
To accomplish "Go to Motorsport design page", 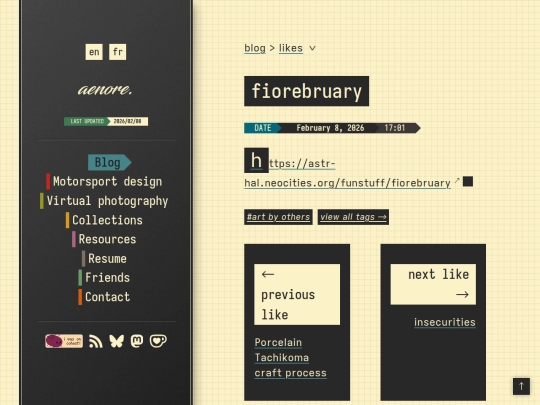I will click(104, 181).
